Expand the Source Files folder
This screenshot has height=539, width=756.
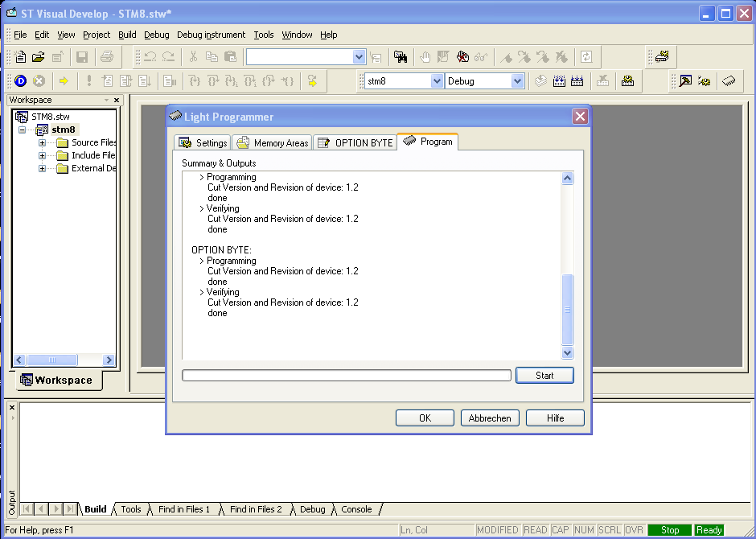click(43, 143)
